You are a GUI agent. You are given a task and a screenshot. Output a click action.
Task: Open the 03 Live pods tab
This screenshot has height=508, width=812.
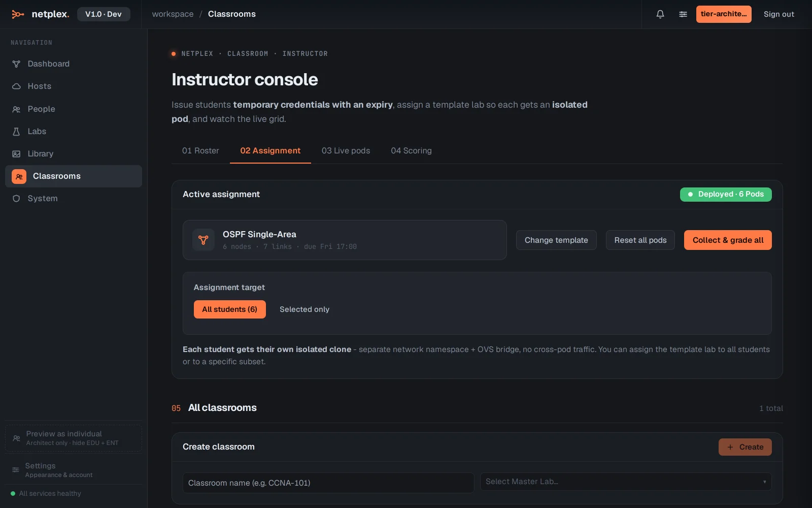coord(346,151)
